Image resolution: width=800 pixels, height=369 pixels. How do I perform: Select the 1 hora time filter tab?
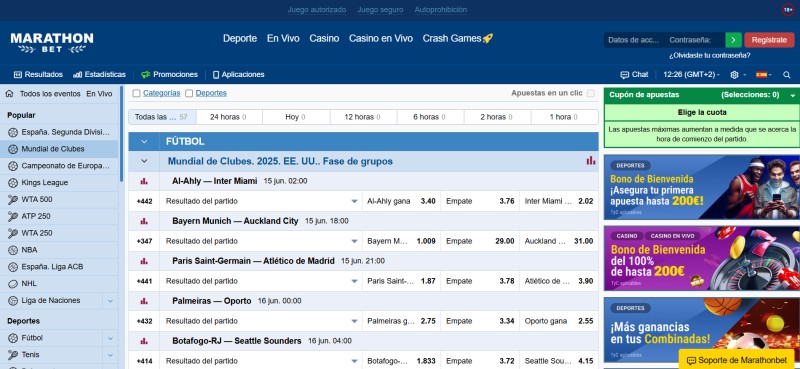[x=564, y=117]
